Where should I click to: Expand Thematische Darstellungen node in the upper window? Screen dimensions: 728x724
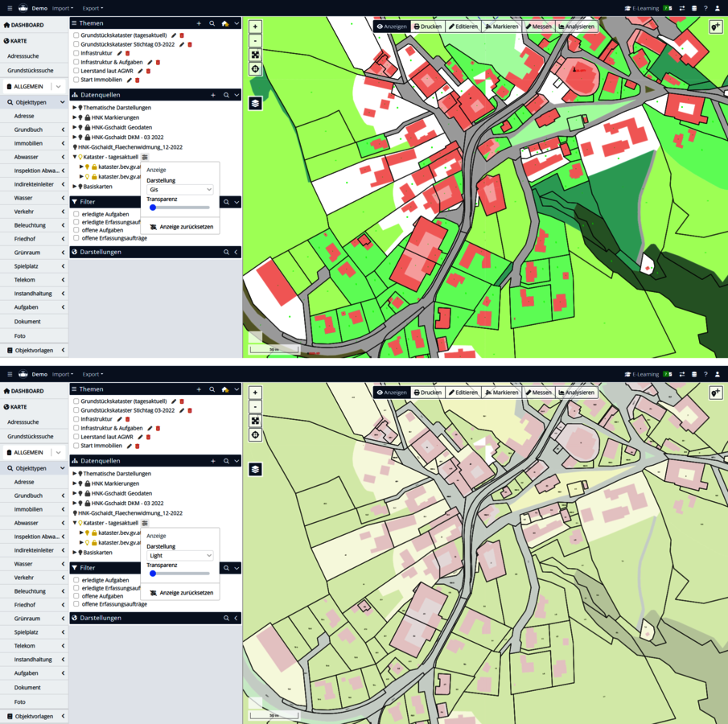click(x=75, y=108)
